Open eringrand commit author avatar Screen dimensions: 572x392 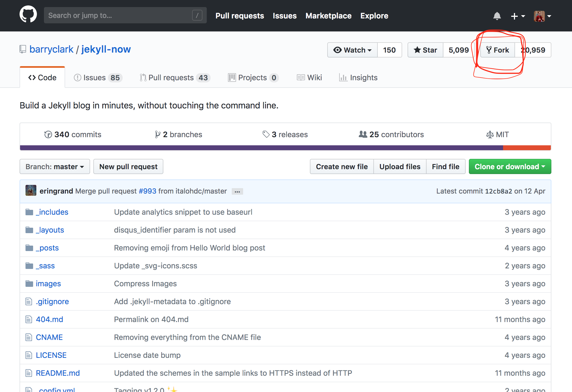point(31,190)
